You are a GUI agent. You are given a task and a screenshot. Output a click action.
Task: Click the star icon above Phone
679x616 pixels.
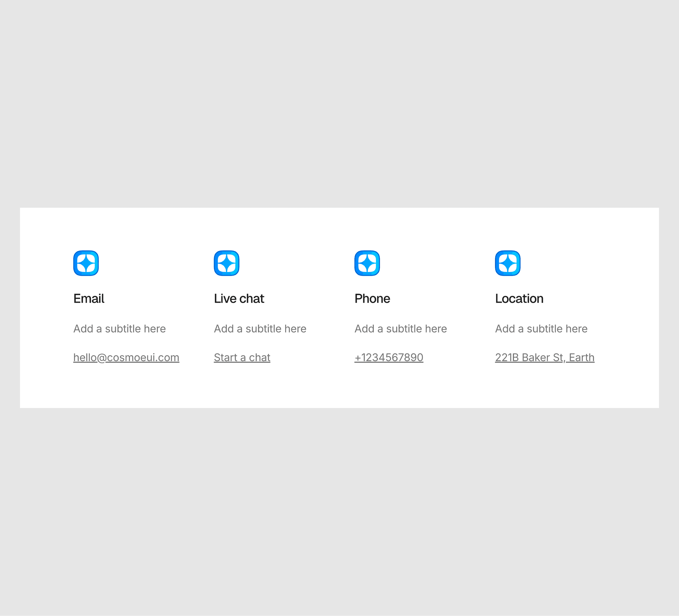pyautogui.click(x=367, y=263)
